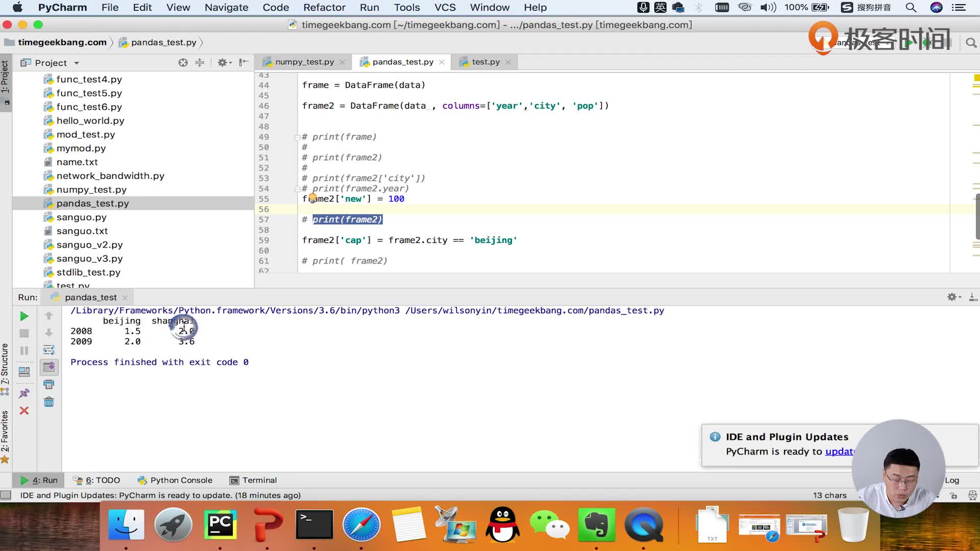The width and height of the screenshot is (980, 551).
Task: Toggle Scroll to End of output
Action: click(x=49, y=367)
